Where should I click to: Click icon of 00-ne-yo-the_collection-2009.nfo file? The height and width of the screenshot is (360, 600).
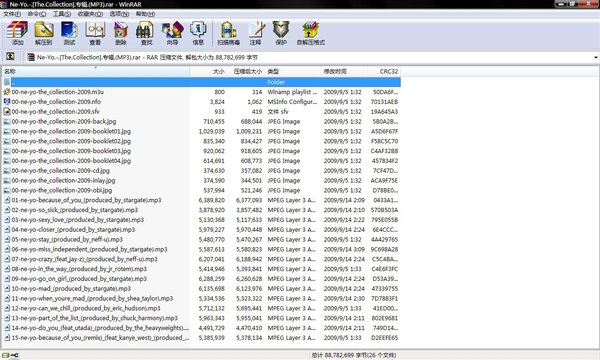[x=7, y=102]
